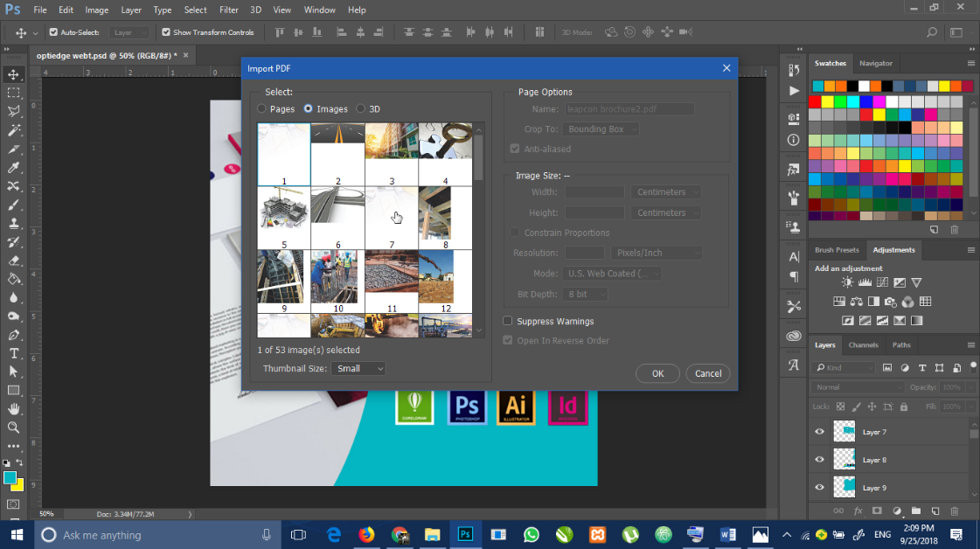The height and width of the screenshot is (549, 980).
Task: Enable the Suppress Warnings checkbox
Action: point(508,321)
